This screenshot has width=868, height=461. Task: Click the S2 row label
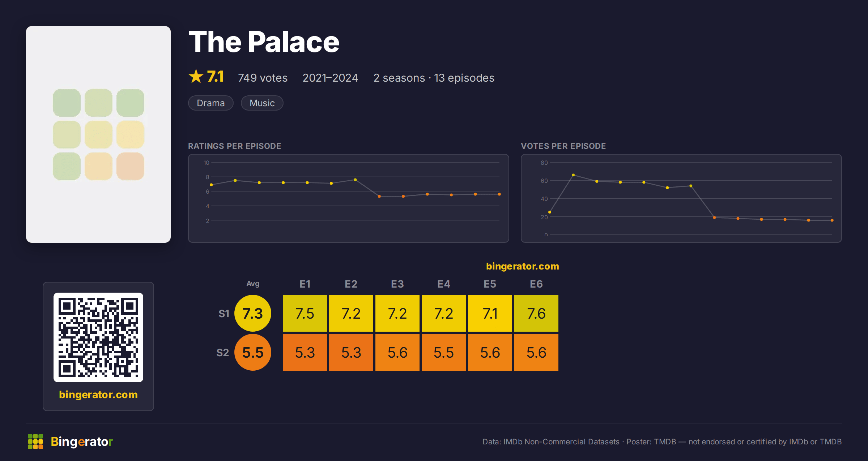pos(223,353)
